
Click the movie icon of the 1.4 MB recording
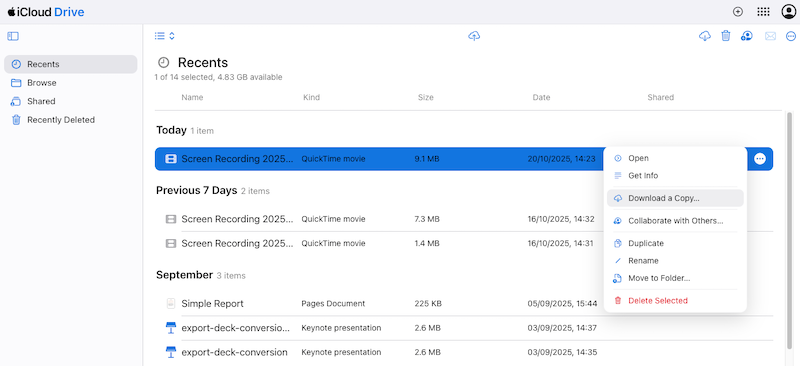[x=170, y=243]
